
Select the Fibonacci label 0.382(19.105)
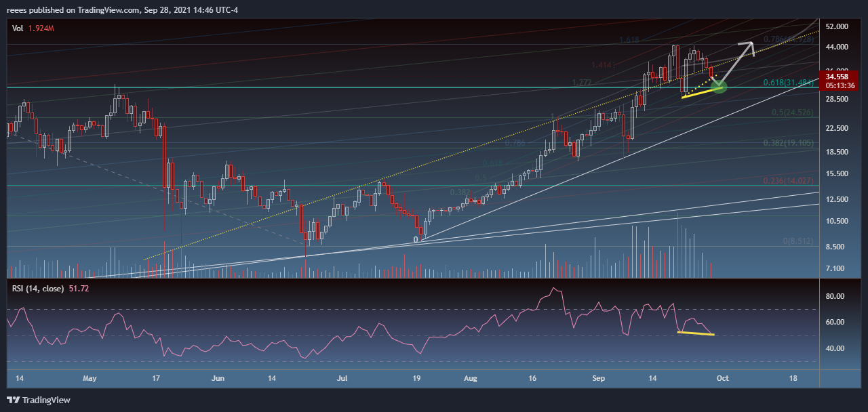pyautogui.click(x=788, y=143)
